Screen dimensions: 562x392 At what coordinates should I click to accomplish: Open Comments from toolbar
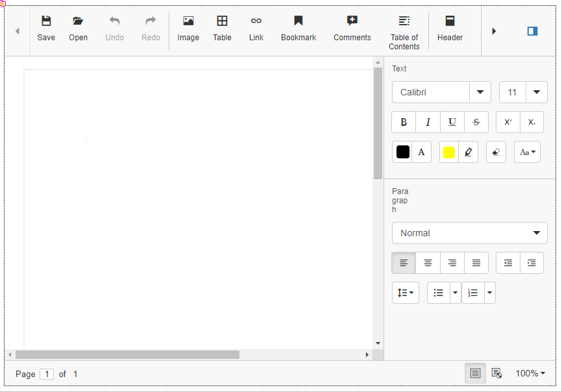pyautogui.click(x=352, y=29)
